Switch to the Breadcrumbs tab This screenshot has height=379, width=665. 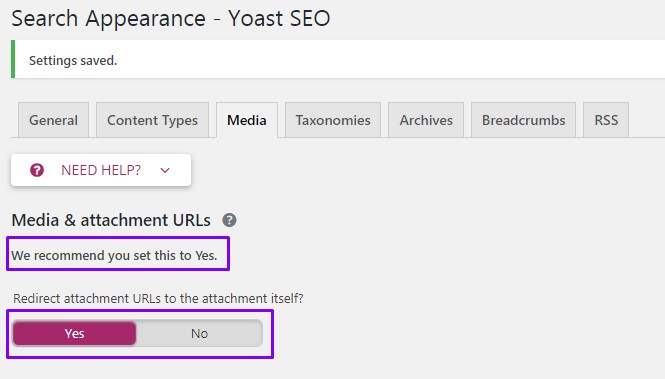[523, 120]
